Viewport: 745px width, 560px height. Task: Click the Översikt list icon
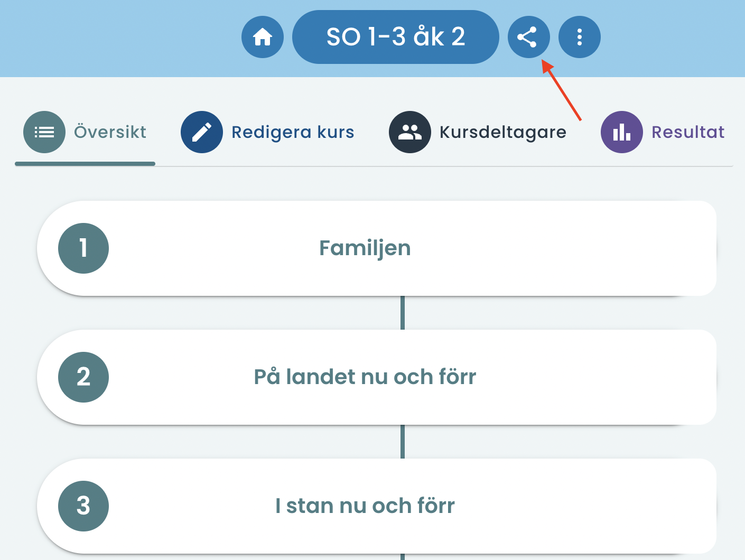(44, 132)
